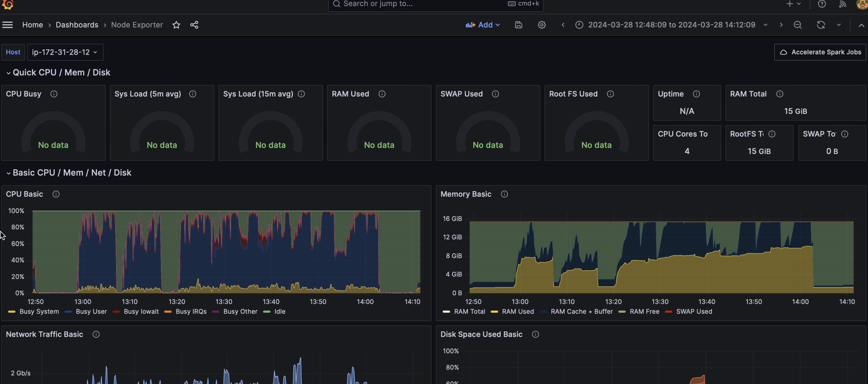This screenshot has height=384, width=868.
Task: Navigate to Dashboards via breadcrumb
Action: point(77,25)
